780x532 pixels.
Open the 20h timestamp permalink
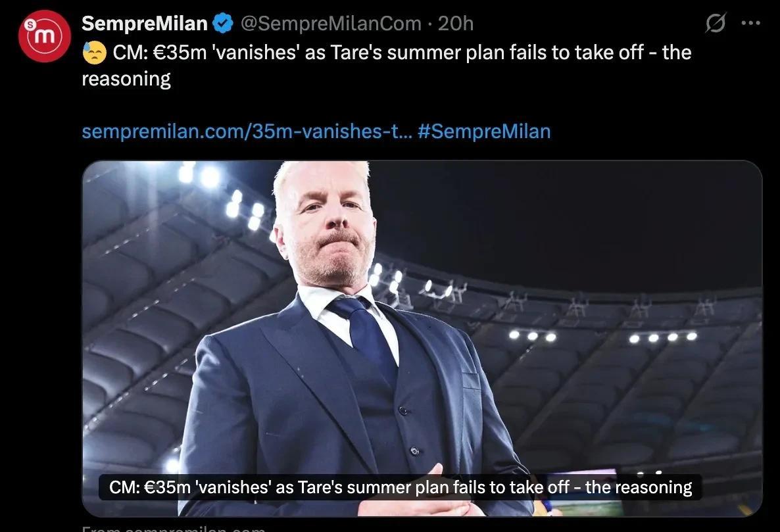pos(455,24)
